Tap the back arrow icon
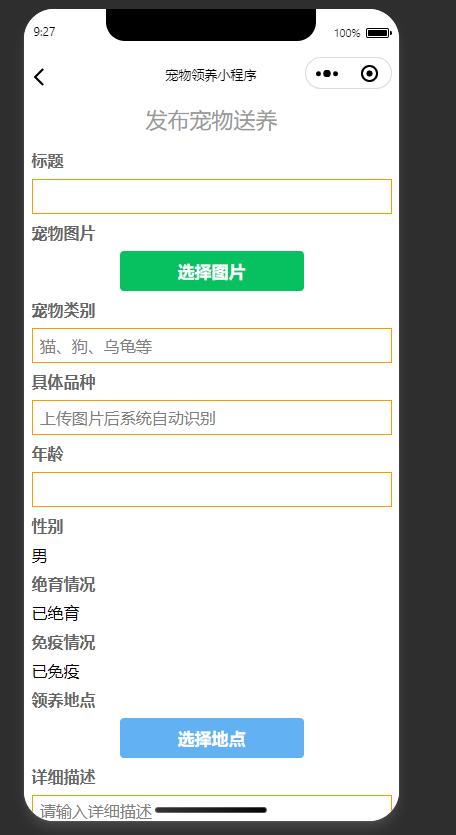The width and height of the screenshot is (456, 835). [x=39, y=77]
